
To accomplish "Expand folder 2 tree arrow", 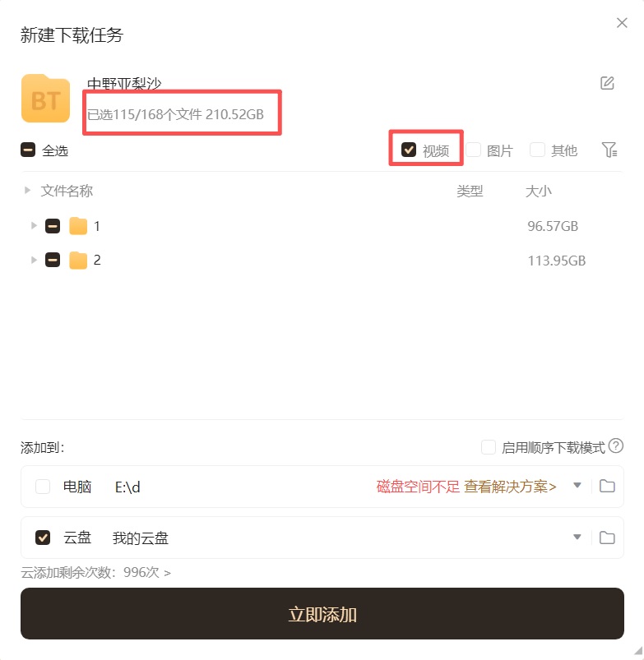I will 34,260.
